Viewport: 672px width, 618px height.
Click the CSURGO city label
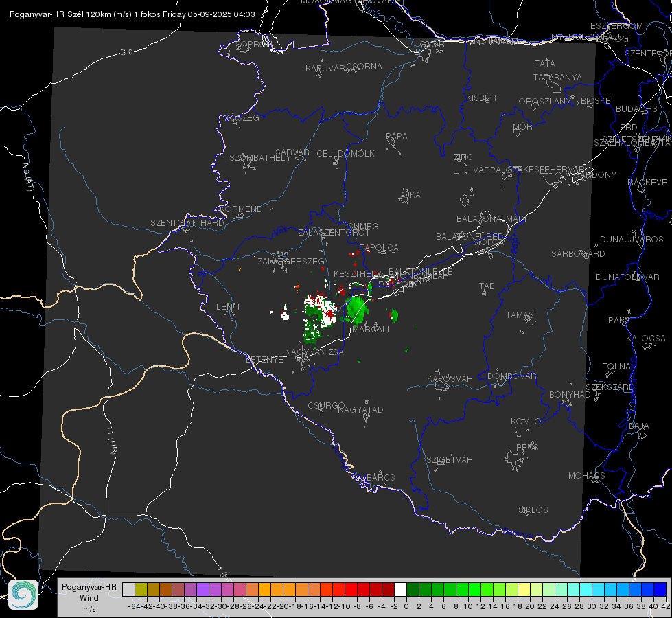326,406
